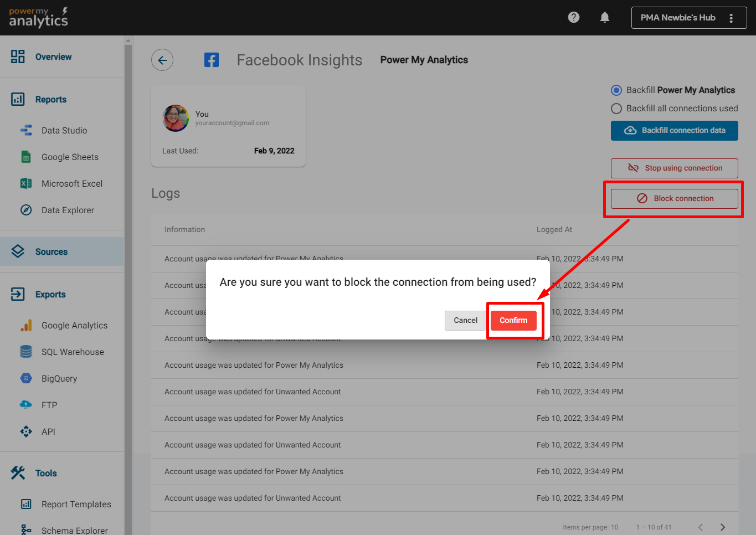Open the PMA Newbie's Hub menu

click(688, 18)
